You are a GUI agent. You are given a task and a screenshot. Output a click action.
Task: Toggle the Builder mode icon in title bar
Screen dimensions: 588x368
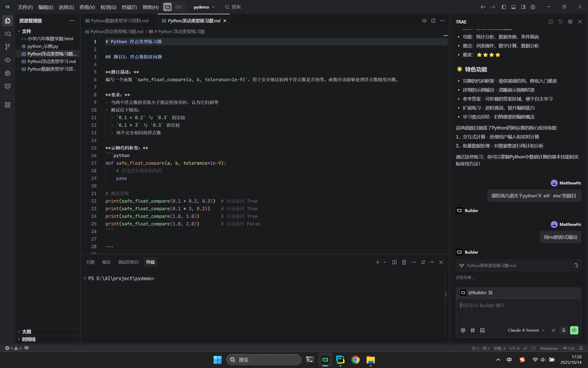click(168, 7)
